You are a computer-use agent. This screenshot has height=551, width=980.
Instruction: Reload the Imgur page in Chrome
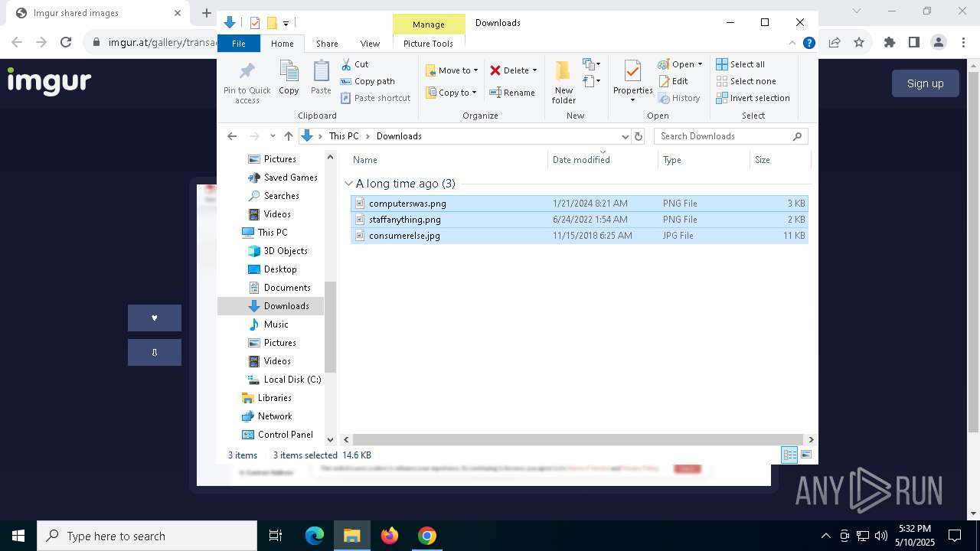pos(66,43)
